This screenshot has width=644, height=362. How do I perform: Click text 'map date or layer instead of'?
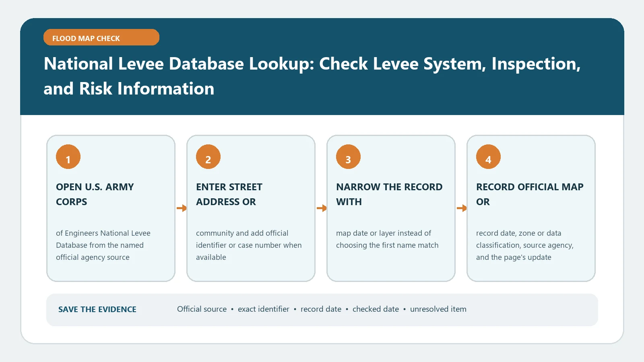pos(384,233)
